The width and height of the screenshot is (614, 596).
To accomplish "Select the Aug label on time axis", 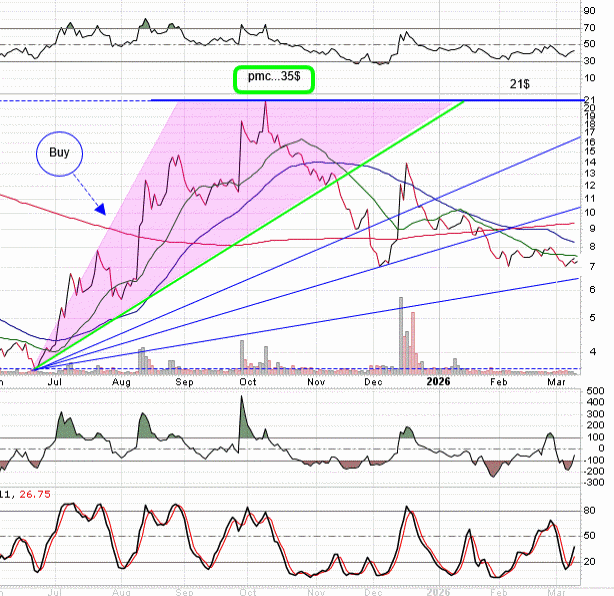I will tap(121, 381).
